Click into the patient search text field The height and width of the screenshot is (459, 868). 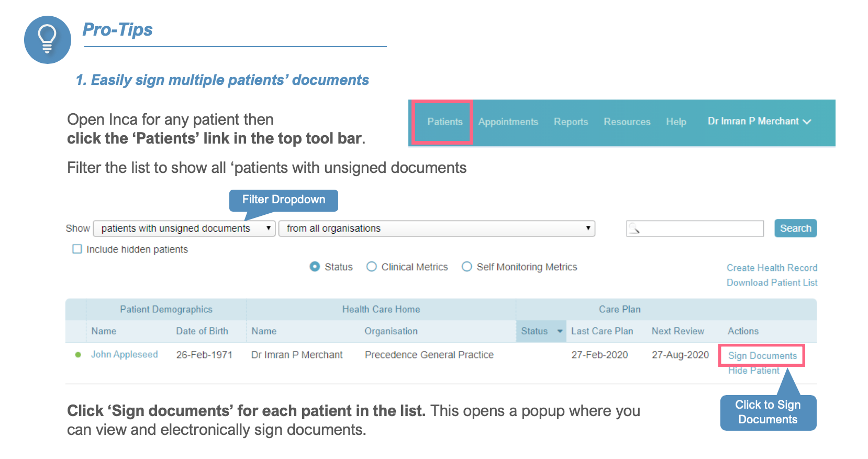(695, 228)
